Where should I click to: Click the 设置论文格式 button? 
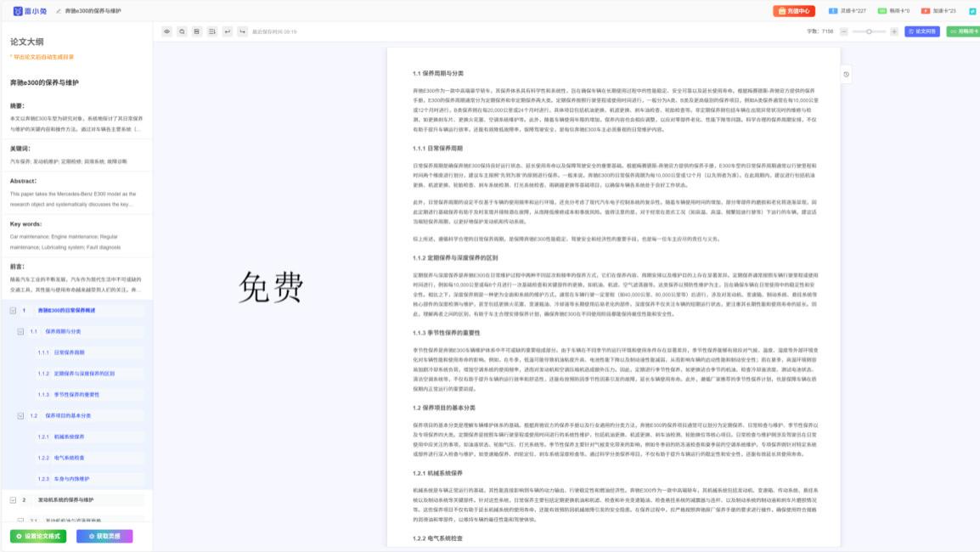(x=38, y=536)
